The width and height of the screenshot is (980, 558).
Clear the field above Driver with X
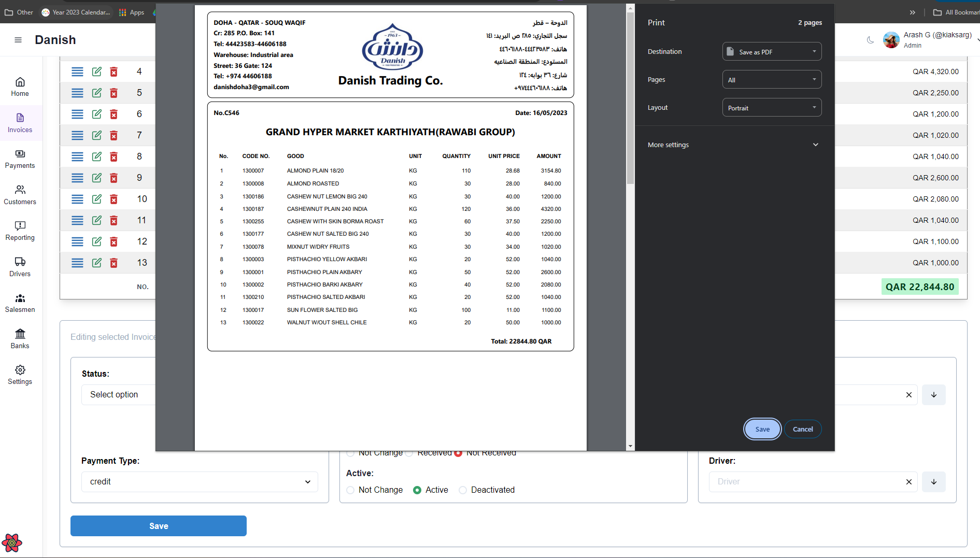tap(908, 395)
